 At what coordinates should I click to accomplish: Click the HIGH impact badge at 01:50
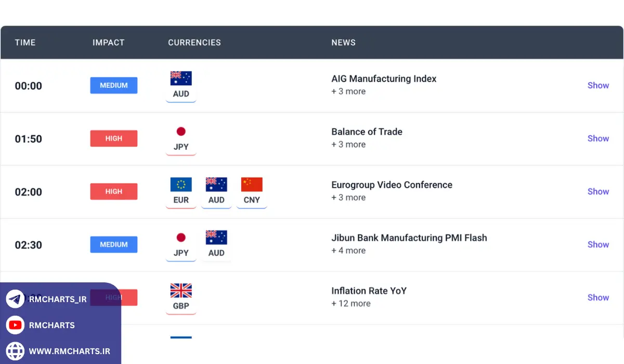click(114, 138)
